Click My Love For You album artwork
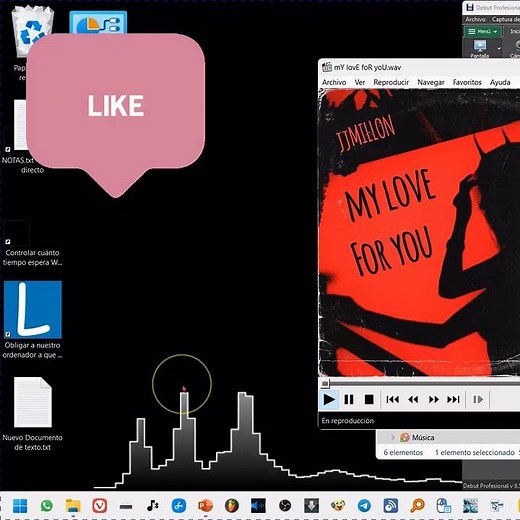This screenshot has width=520, height=520. (x=419, y=233)
